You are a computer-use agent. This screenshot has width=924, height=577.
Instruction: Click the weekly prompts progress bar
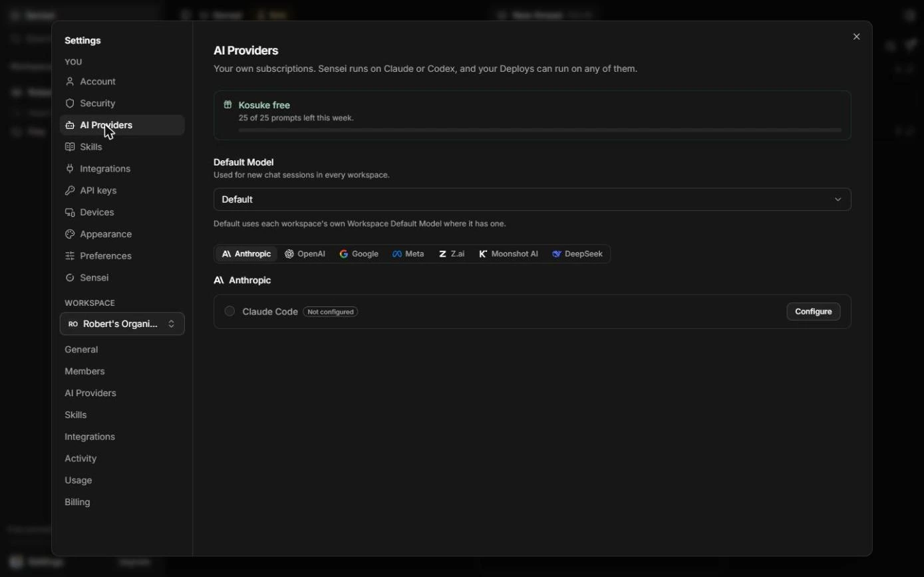[540, 130]
